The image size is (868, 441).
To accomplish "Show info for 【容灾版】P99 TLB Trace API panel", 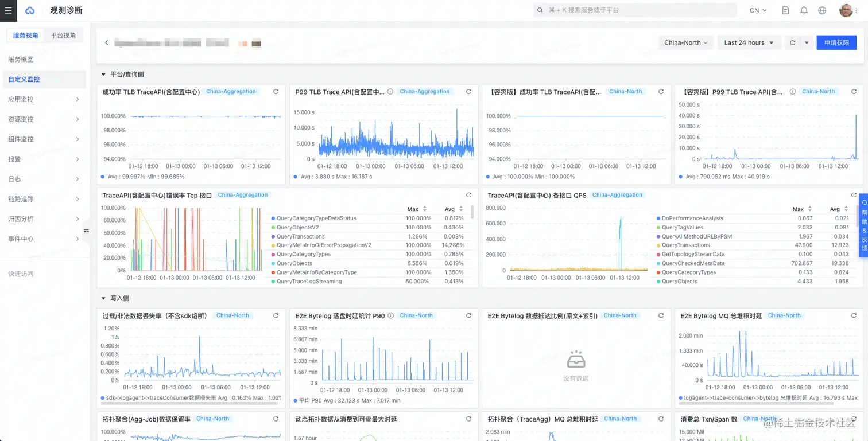I will [793, 92].
